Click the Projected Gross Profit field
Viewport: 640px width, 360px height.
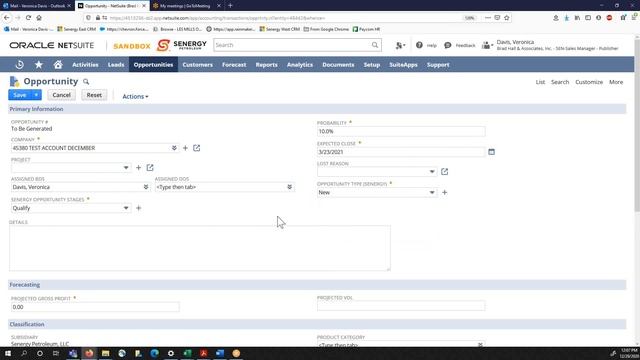coord(95,307)
